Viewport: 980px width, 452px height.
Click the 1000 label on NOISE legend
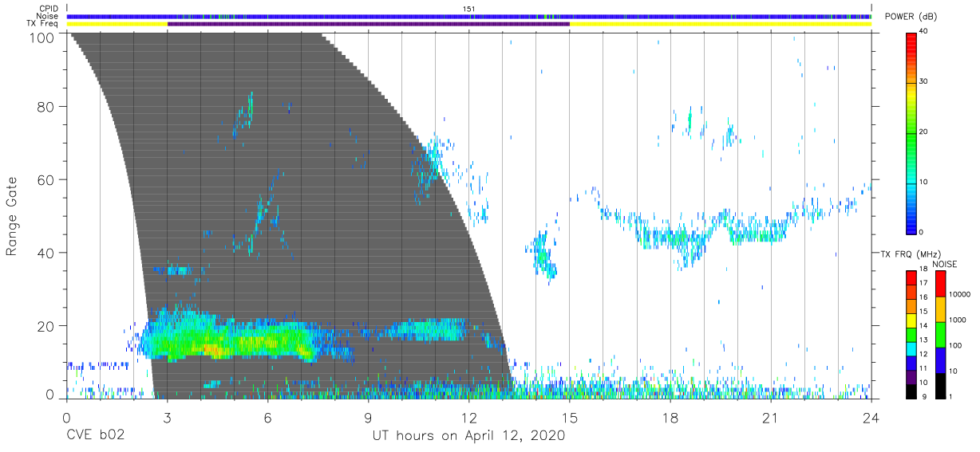(x=957, y=319)
